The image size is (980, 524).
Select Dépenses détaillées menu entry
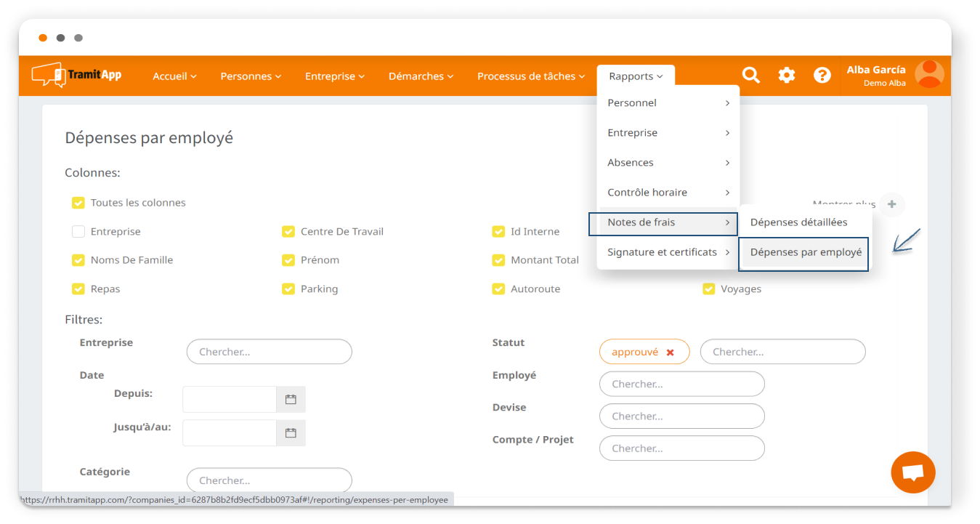pyautogui.click(x=798, y=222)
